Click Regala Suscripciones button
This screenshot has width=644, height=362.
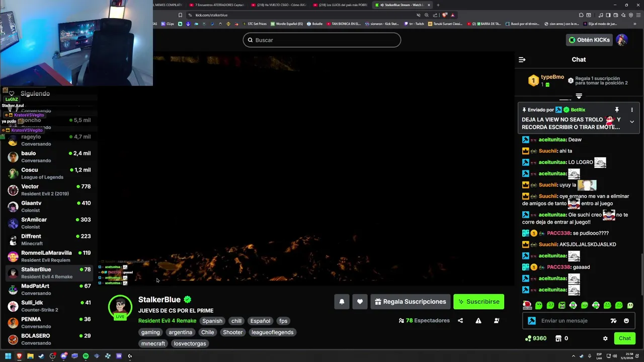[411, 302]
